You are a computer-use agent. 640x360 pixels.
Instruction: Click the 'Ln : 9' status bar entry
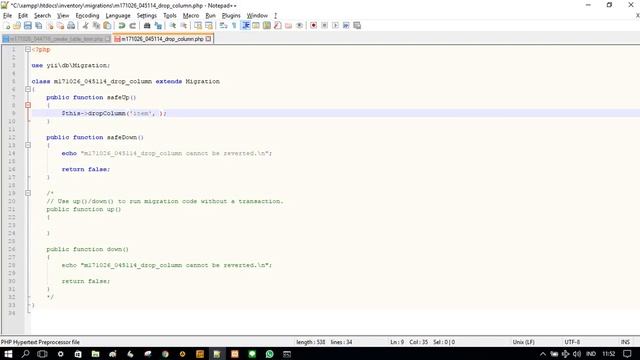397,342
